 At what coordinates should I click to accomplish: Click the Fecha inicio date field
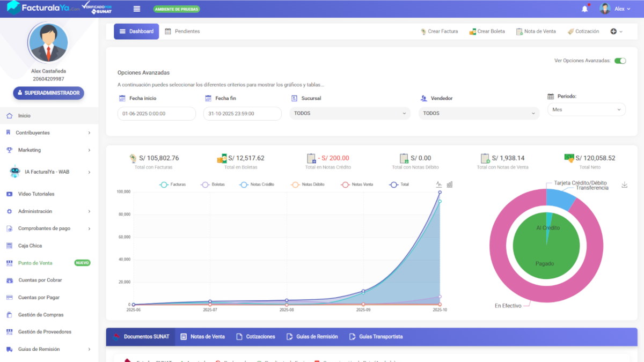coord(156,113)
